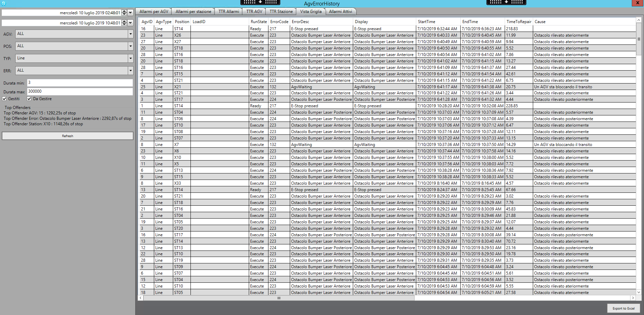The height and width of the screenshot is (315, 644).
Task: Click the horizontal scrollbar thumb
Action: tap(279, 298)
